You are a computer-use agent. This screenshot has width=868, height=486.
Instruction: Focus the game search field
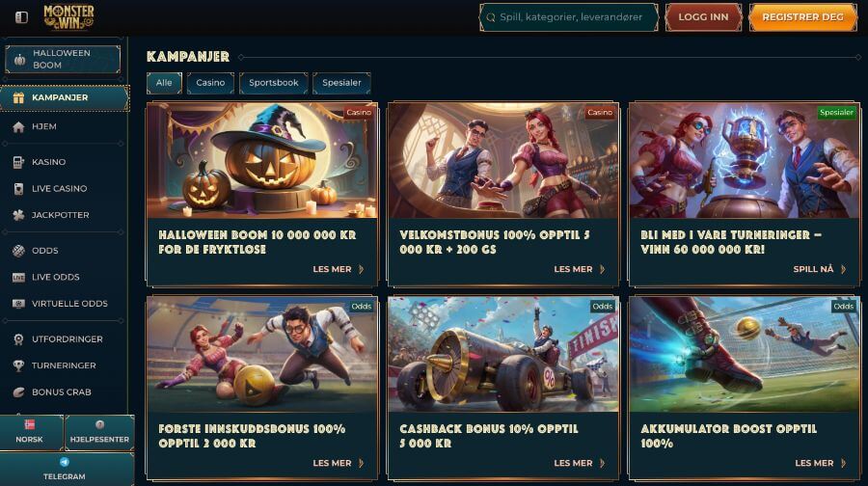(x=569, y=17)
